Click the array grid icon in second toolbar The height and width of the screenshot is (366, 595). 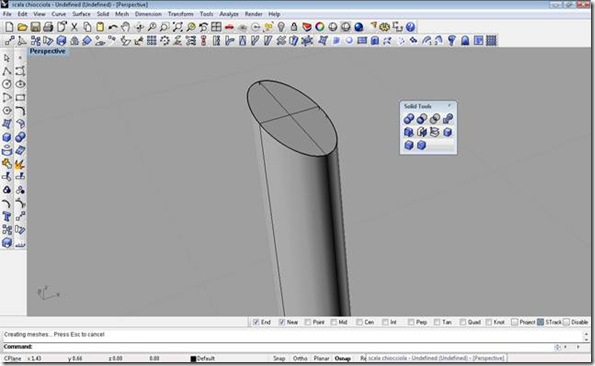pyautogui.click(x=152, y=40)
